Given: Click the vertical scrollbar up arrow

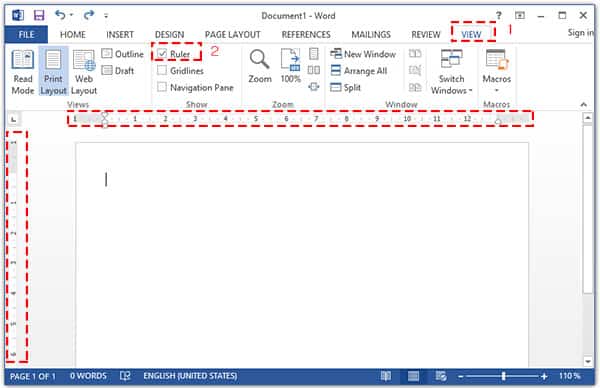Looking at the screenshot, I should [x=588, y=118].
